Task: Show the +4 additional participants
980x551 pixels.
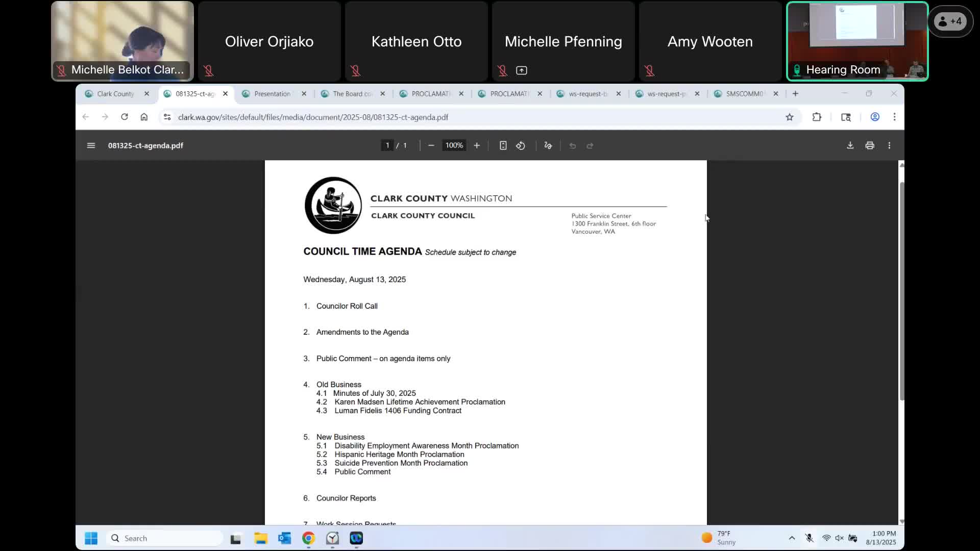Action: coord(950,21)
